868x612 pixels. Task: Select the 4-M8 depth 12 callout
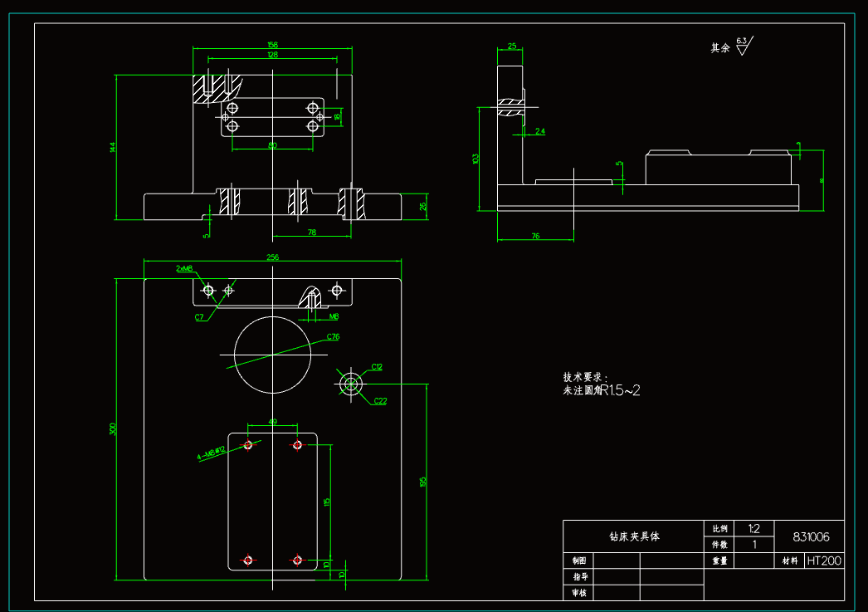pos(212,453)
